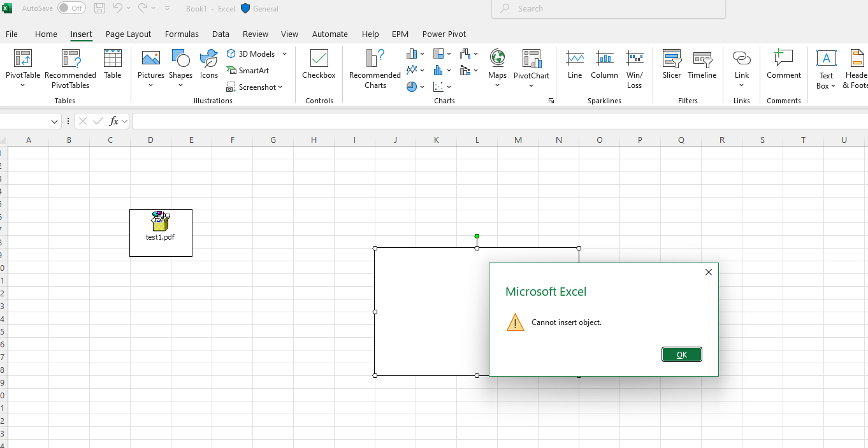Open the Maps chart icon
868x448 pixels.
click(x=497, y=64)
